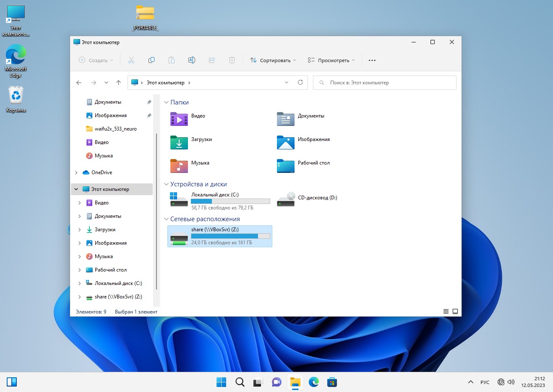Switch to details view icon in status bar

(x=446, y=311)
